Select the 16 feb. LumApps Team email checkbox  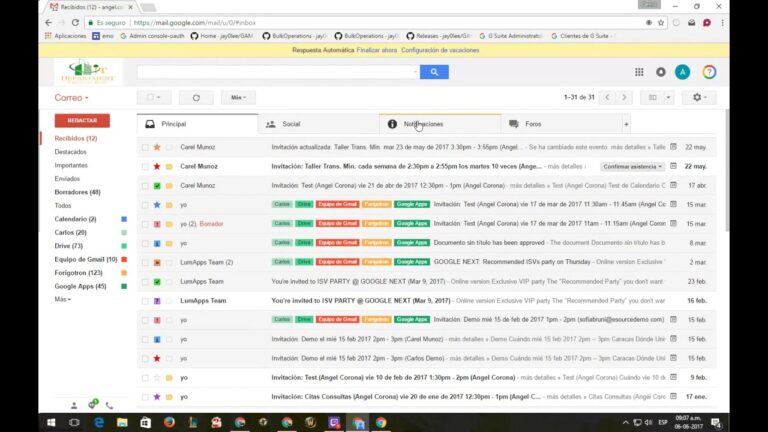click(145, 301)
